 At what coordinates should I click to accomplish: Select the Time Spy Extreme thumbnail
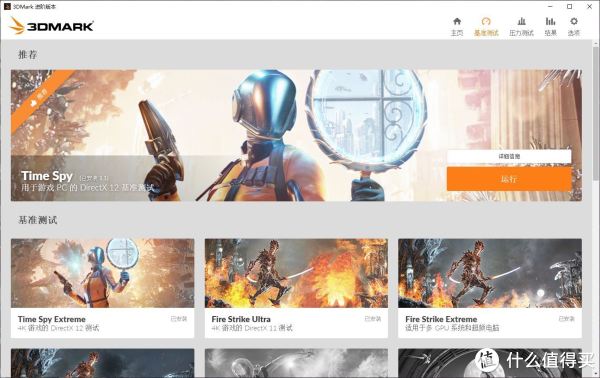[103, 273]
